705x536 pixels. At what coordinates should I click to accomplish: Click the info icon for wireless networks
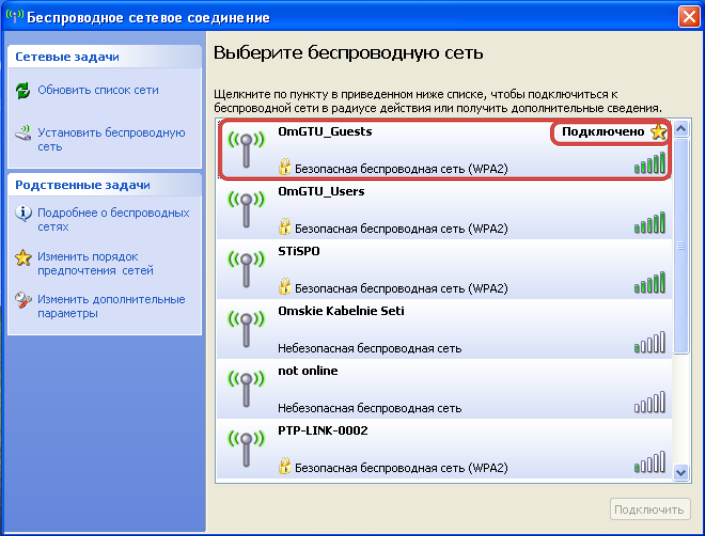click(x=23, y=213)
